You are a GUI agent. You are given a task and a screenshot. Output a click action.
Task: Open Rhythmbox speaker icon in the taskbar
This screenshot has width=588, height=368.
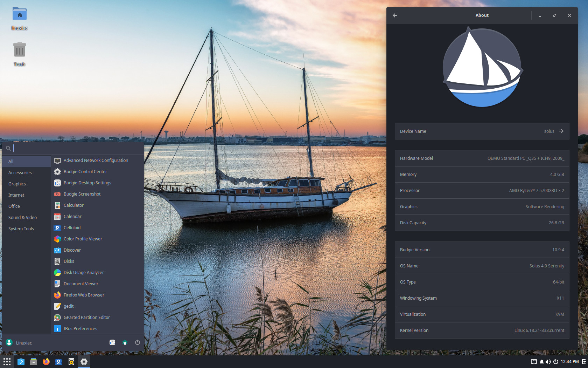(71, 362)
